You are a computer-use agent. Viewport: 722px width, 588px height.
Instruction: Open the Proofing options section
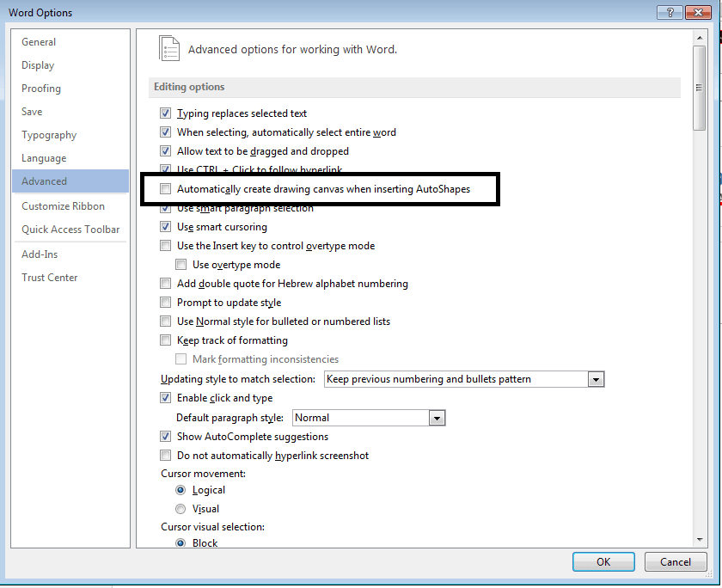pyautogui.click(x=40, y=88)
